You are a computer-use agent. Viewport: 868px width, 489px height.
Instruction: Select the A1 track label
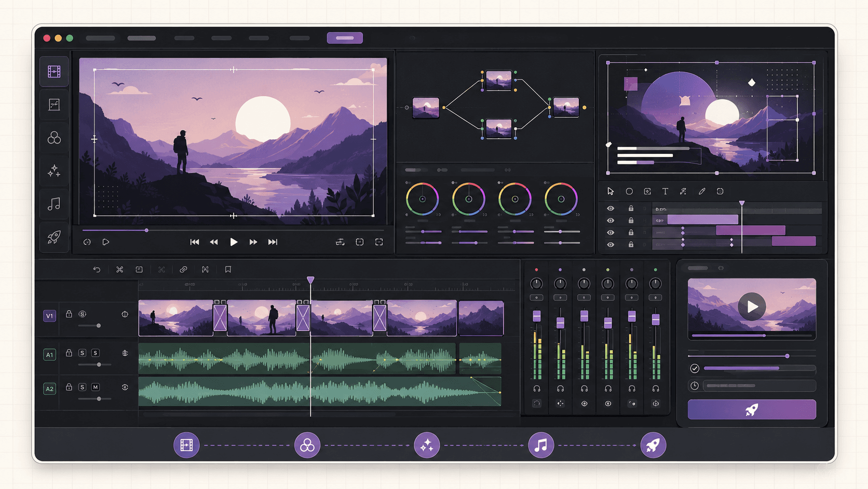[x=49, y=354]
